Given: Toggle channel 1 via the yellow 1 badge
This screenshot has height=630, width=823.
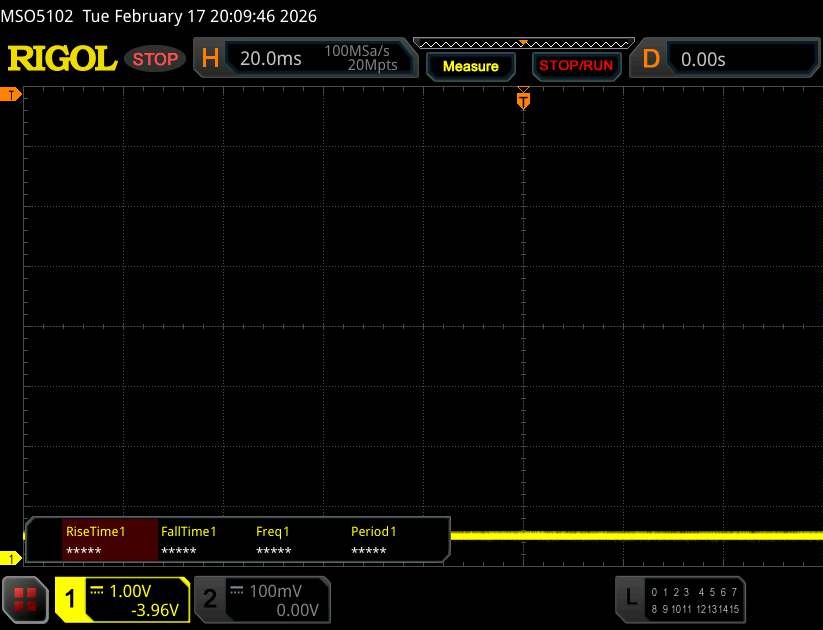Looking at the screenshot, I should (71, 599).
